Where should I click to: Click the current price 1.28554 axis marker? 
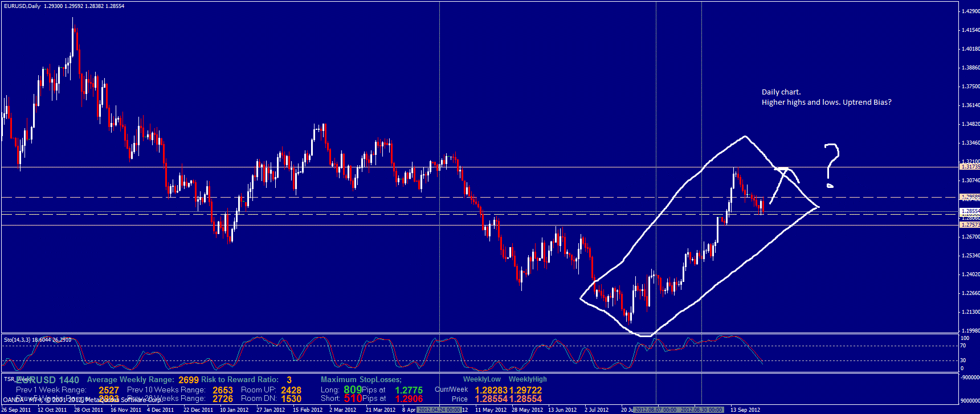pyautogui.click(x=970, y=211)
